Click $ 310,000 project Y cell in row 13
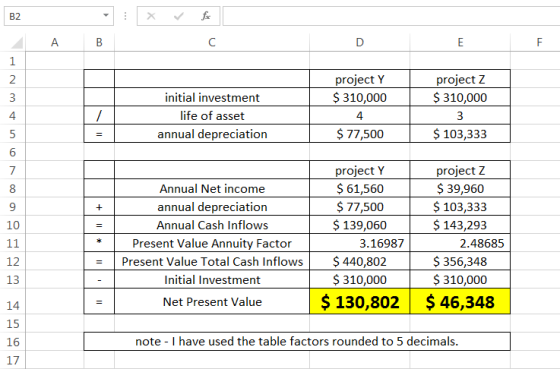Viewport: 560px width, 369px height. (360, 280)
